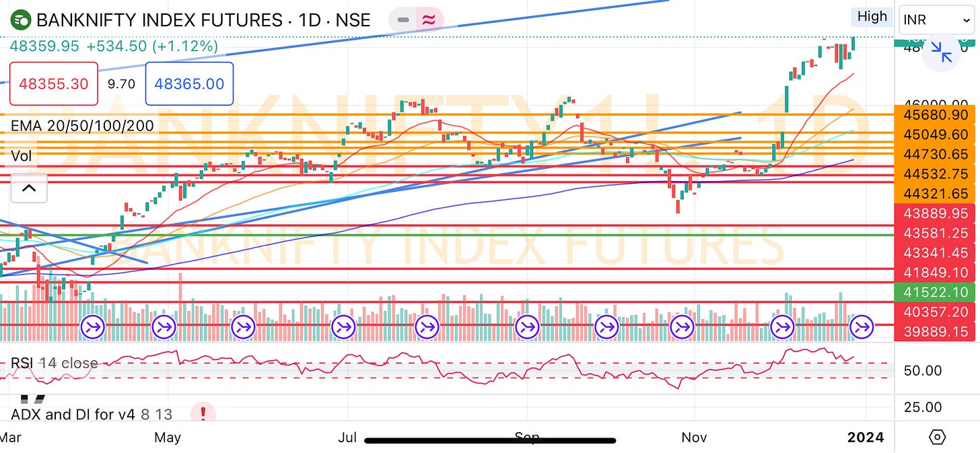
Task: Click the Nov label on time axis
Action: [694, 438]
